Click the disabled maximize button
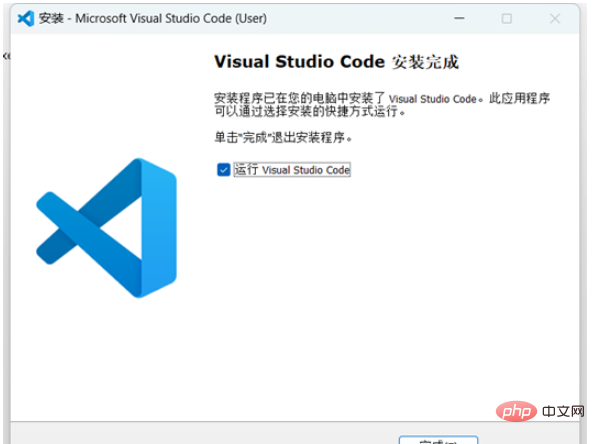This screenshot has height=444, width=595. pyautogui.click(x=507, y=18)
